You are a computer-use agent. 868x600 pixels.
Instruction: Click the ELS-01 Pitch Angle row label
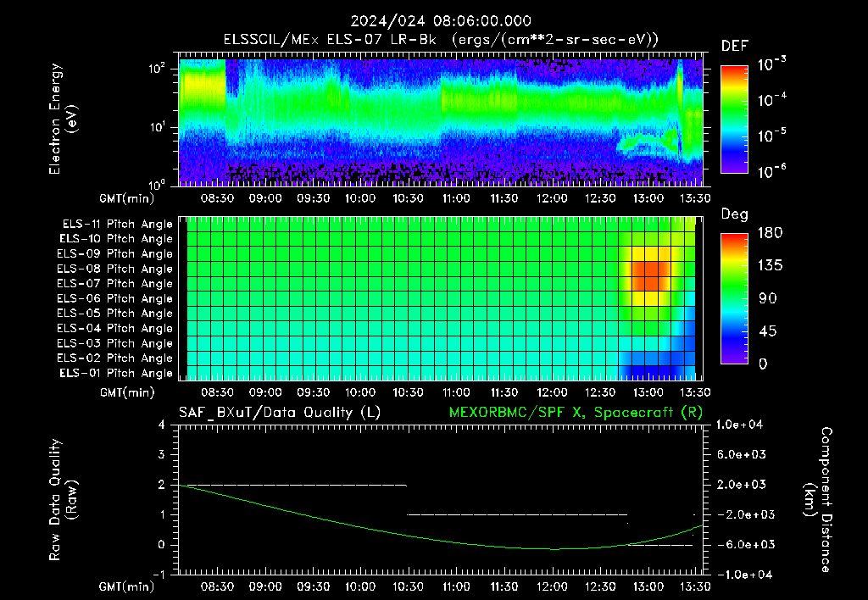pyautogui.click(x=116, y=373)
